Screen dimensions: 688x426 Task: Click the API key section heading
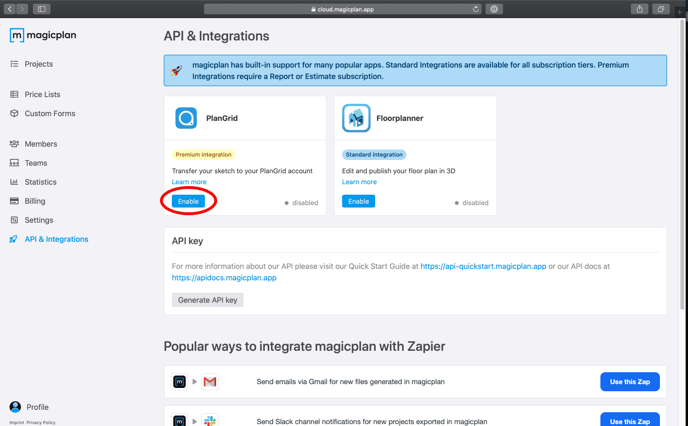click(187, 241)
